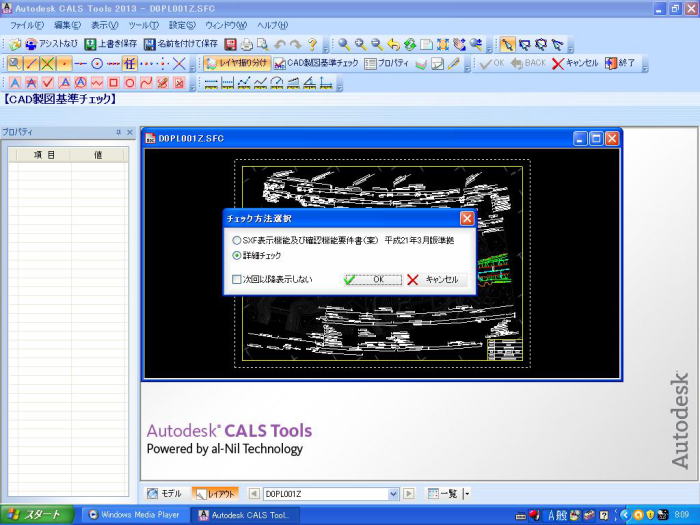700x525 pixels.
Task: Switch to the モデル tab
Action: click(x=164, y=494)
